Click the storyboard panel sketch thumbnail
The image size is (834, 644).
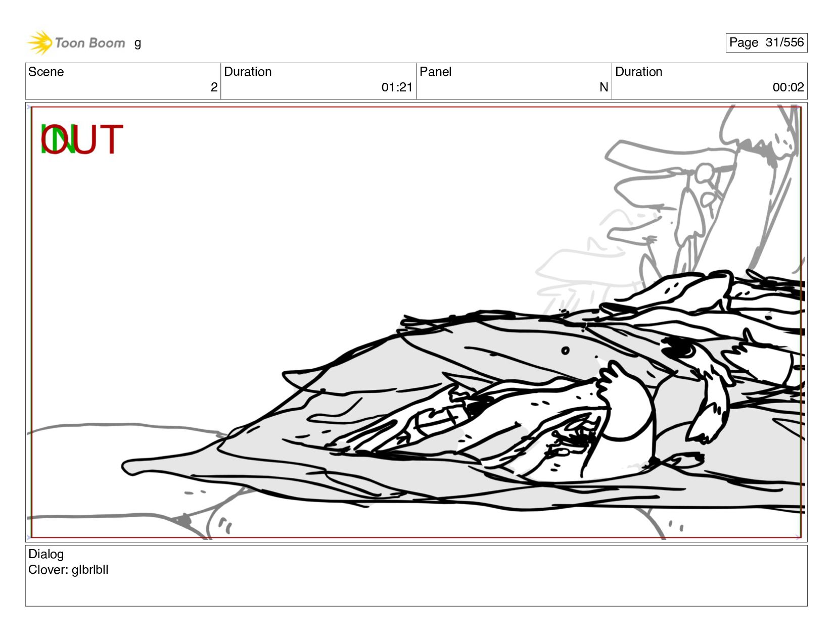pyautogui.click(x=416, y=322)
